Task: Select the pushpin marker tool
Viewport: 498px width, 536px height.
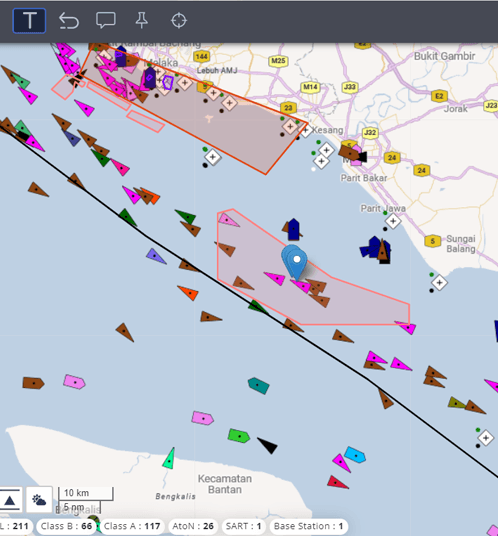Action: 142,20
